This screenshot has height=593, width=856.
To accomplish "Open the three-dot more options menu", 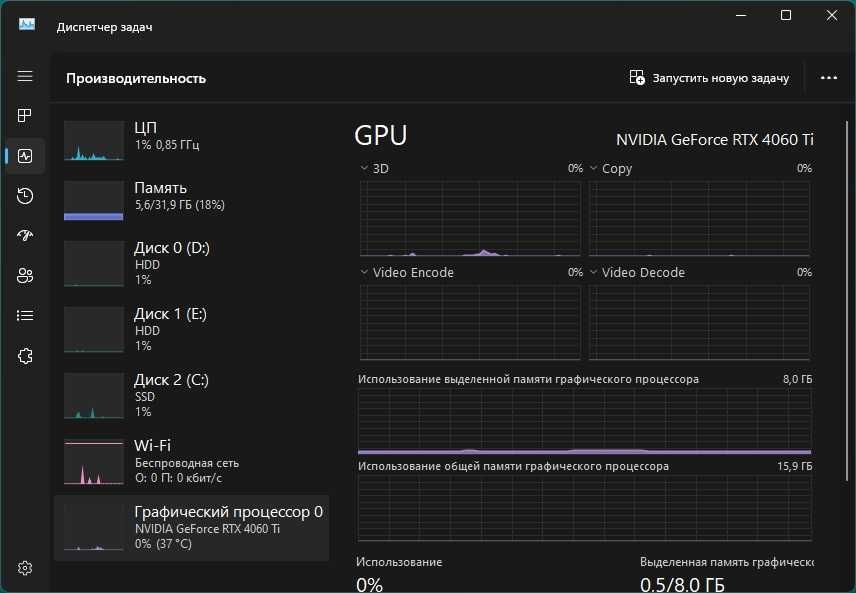I will tap(829, 78).
